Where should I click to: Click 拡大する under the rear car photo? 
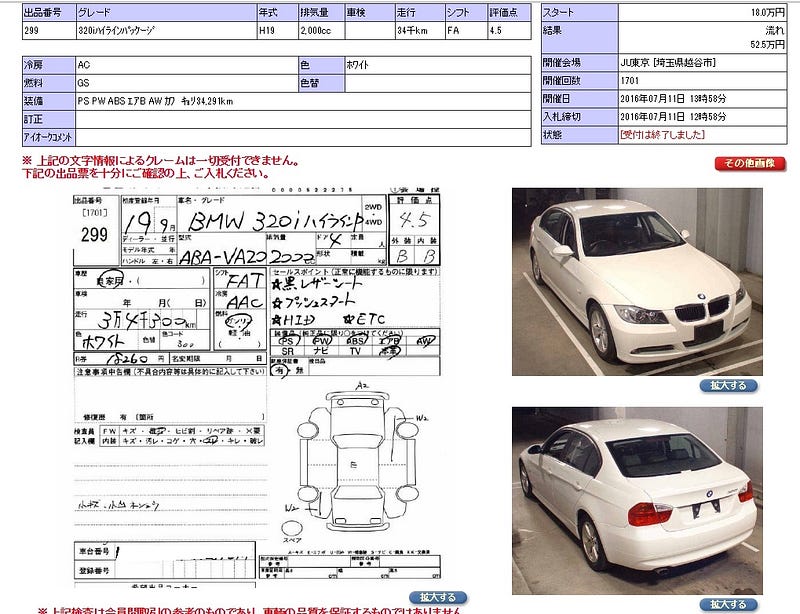728,605
